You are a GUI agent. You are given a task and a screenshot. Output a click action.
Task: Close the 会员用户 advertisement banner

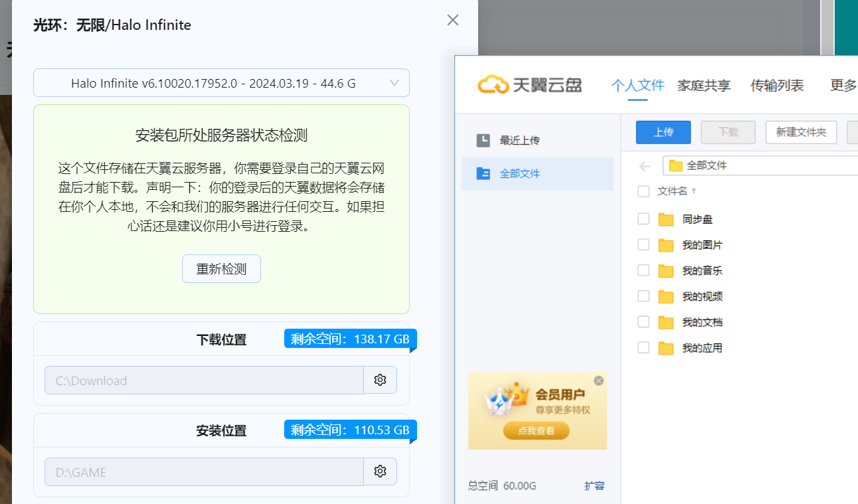point(598,380)
